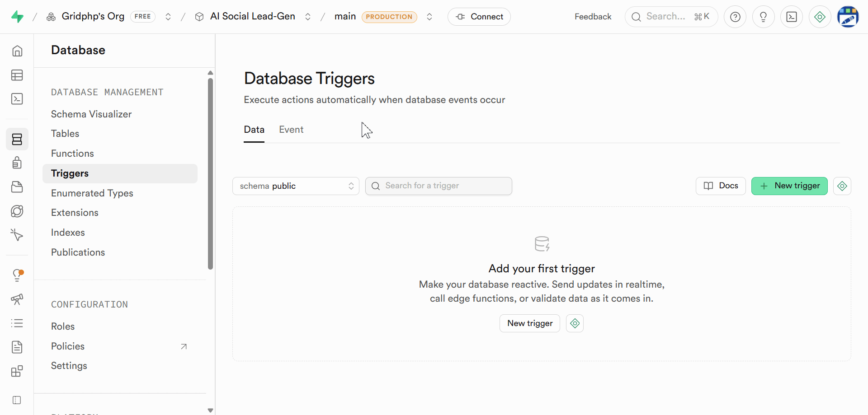Open the Integrations sidebar icon
Screen dimensions: 868x415
17,371
